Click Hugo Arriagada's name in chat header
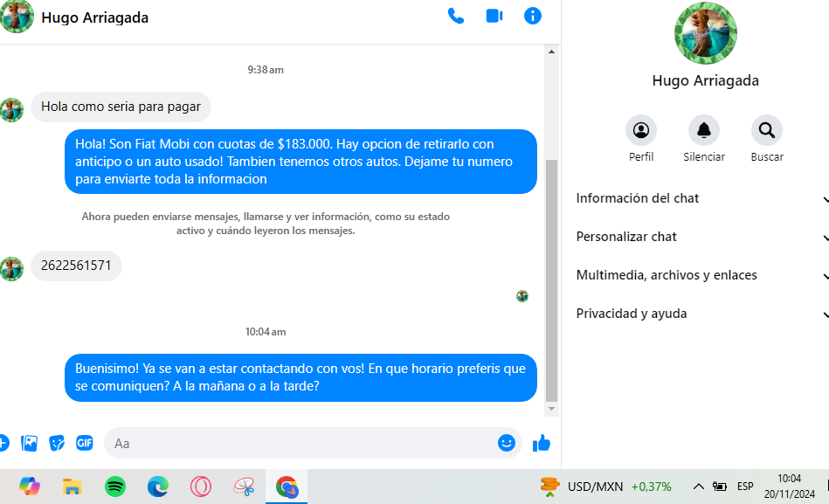Viewport: 829px width, 504px height. pos(94,17)
